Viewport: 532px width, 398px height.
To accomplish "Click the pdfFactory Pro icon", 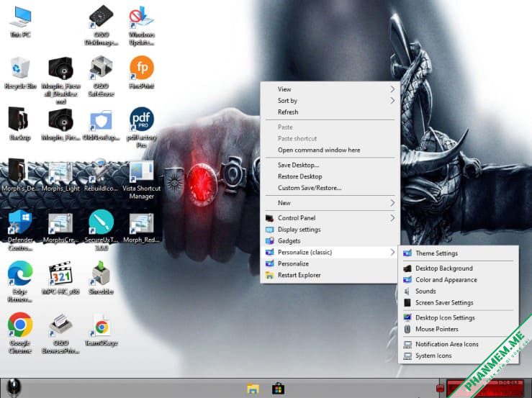I will 142,119.
